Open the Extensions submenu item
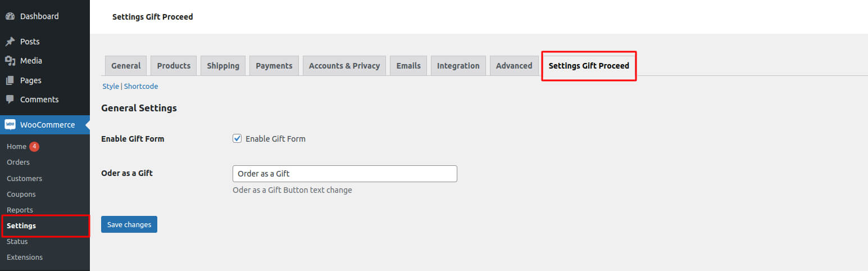 coord(25,257)
